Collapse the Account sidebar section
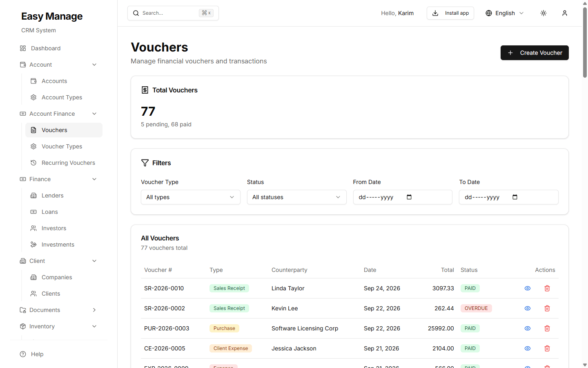The height and width of the screenshot is (368, 588). point(59,65)
